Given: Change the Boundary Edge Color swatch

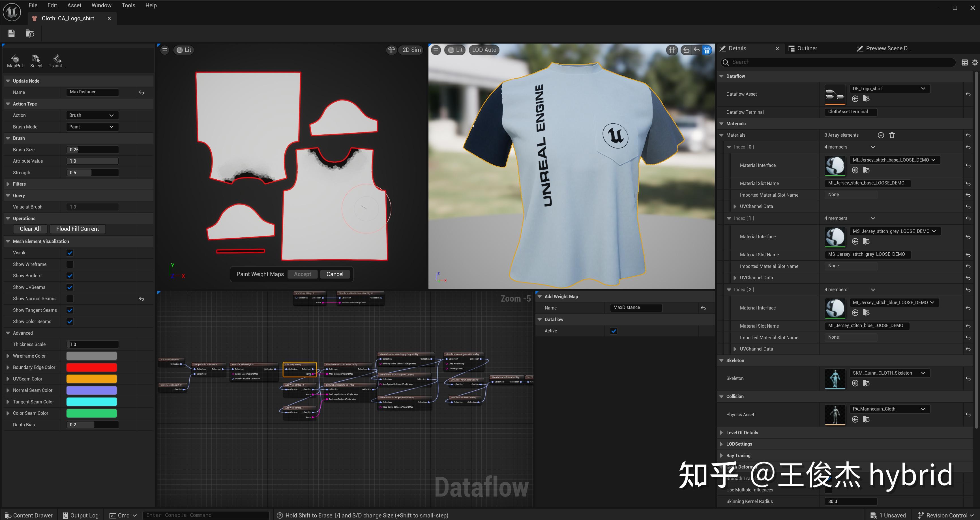Looking at the screenshot, I should [91, 367].
